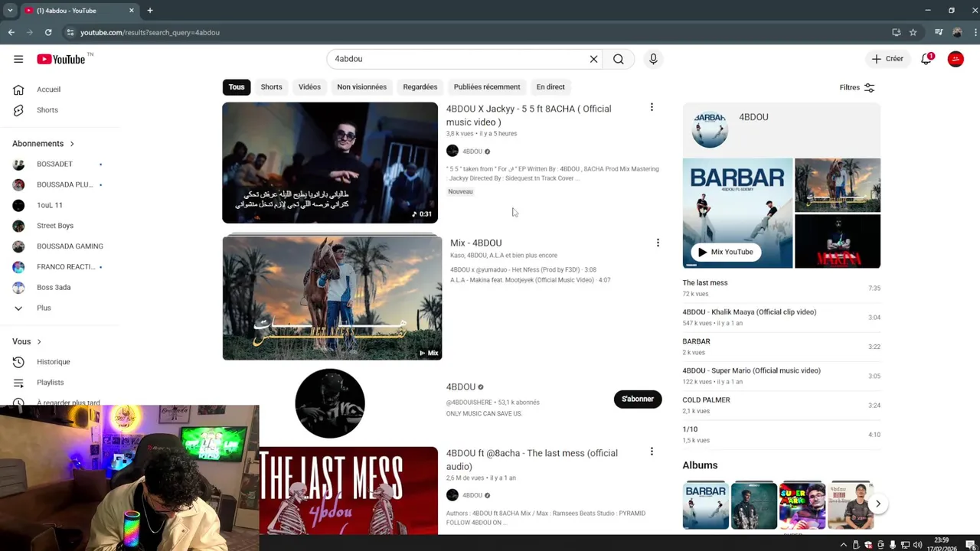
Task: Show the next albums with the arrow
Action: point(877,504)
